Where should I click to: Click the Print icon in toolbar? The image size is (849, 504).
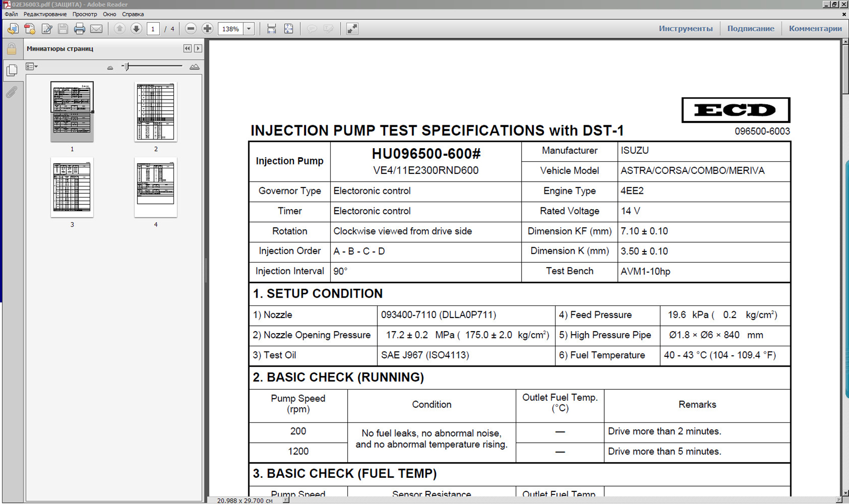point(79,29)
